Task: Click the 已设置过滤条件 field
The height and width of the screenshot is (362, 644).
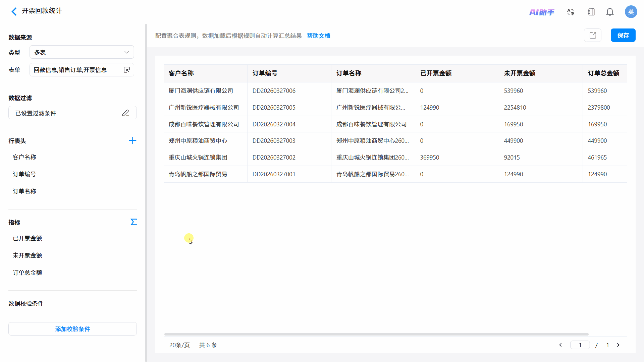Action: click(x=72, y=113)
